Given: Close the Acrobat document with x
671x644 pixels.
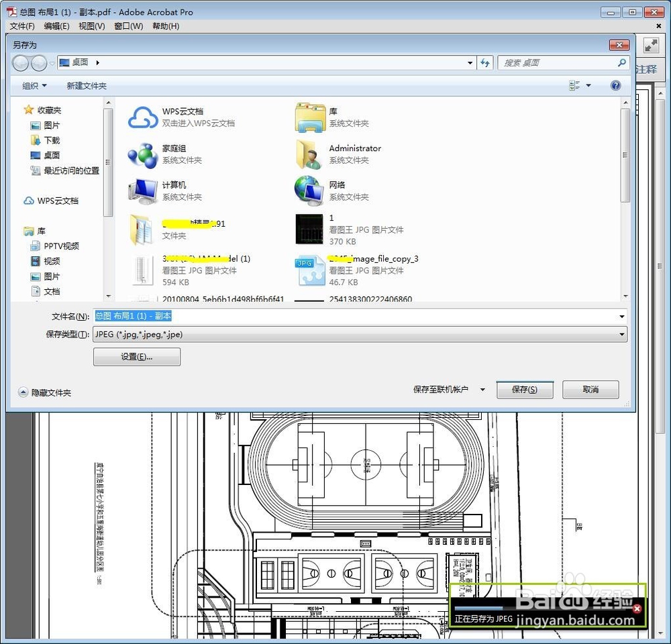Looking at the screenshot, I should click(x=659, y=26).
